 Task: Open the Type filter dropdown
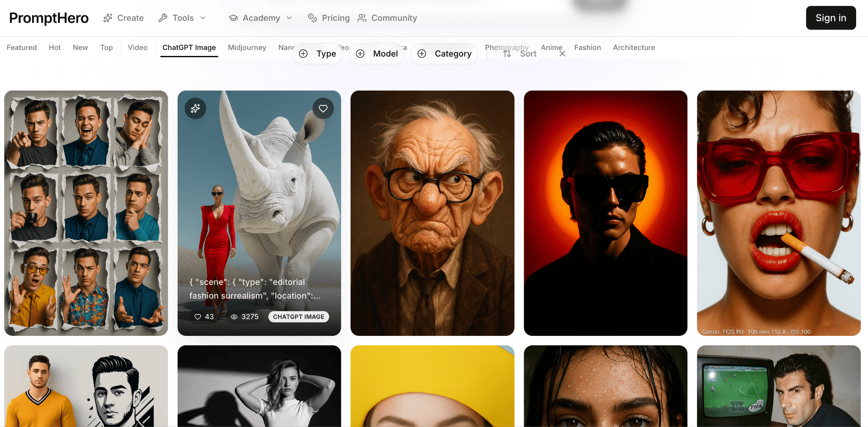tap(318, 54)
